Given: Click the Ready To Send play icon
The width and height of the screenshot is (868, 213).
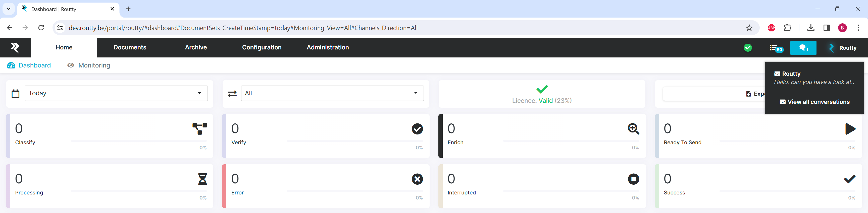Looking at the screenshot, I should 850,129.
